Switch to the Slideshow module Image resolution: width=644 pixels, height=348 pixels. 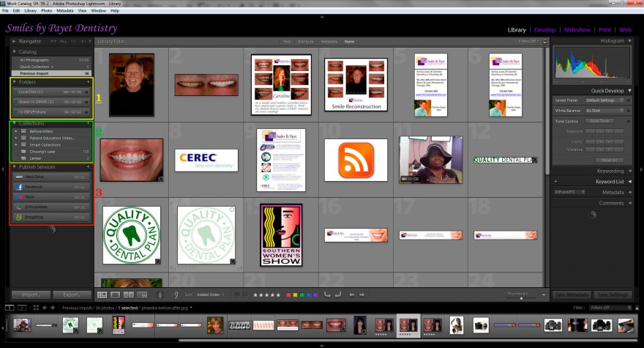coord(577,29)
